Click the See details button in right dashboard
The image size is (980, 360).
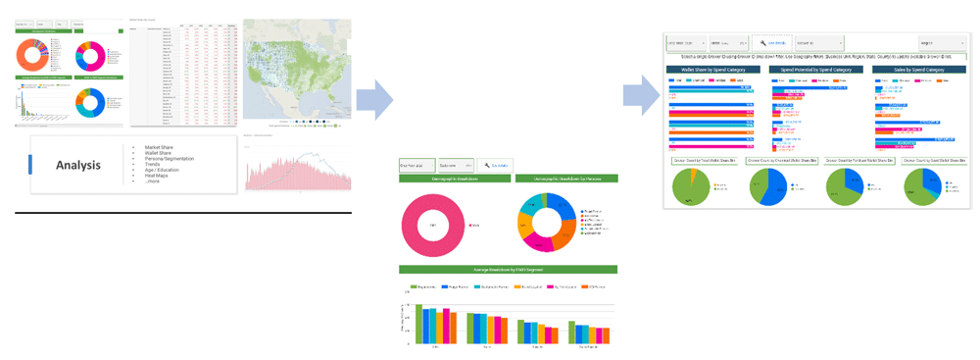click(x=772, y=43)
